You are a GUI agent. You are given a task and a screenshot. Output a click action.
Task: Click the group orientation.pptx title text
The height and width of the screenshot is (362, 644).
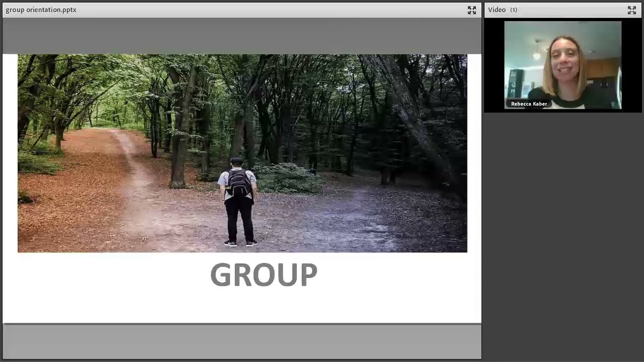[x=41, y=10]
